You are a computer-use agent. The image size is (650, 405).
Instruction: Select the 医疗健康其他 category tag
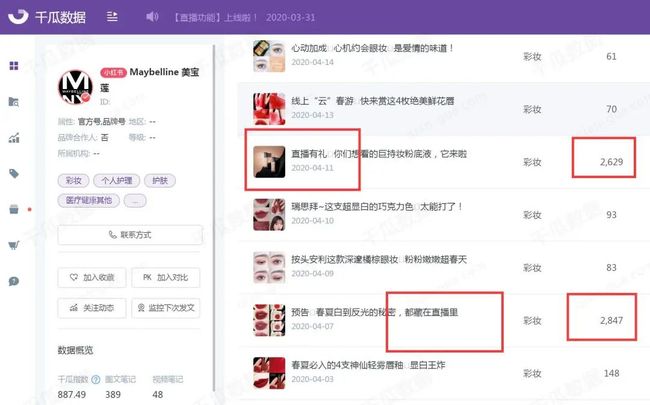pyautogui.click(x=89, y=201)
